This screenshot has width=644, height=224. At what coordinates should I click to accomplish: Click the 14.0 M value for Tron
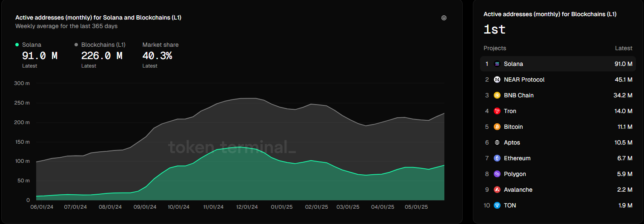click(x=623, y=111)
